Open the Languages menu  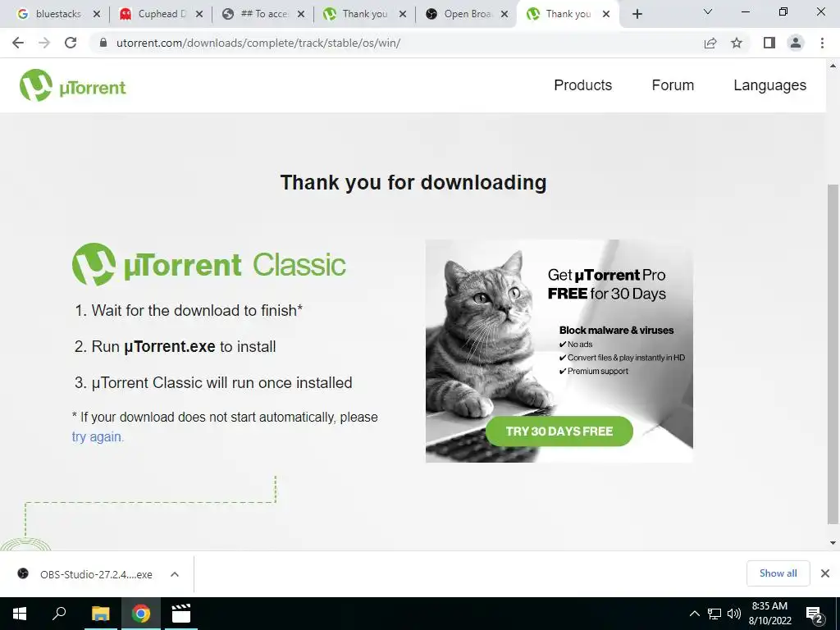769,85
